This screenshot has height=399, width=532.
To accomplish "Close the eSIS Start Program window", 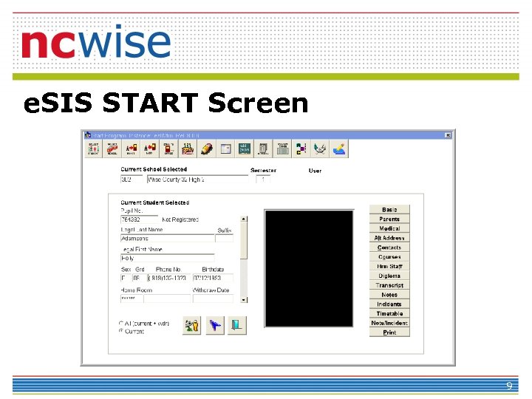I will (x=448, y=135).
